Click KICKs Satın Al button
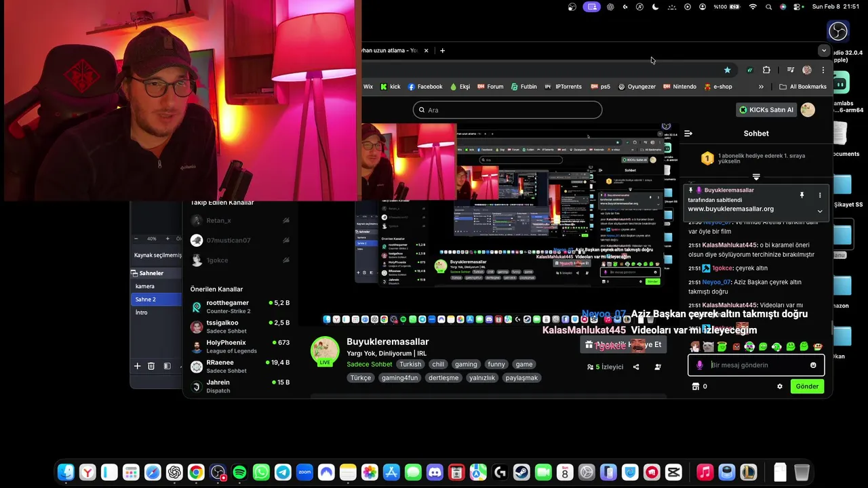This screenshot has height=488, width=868. [766, 110]
